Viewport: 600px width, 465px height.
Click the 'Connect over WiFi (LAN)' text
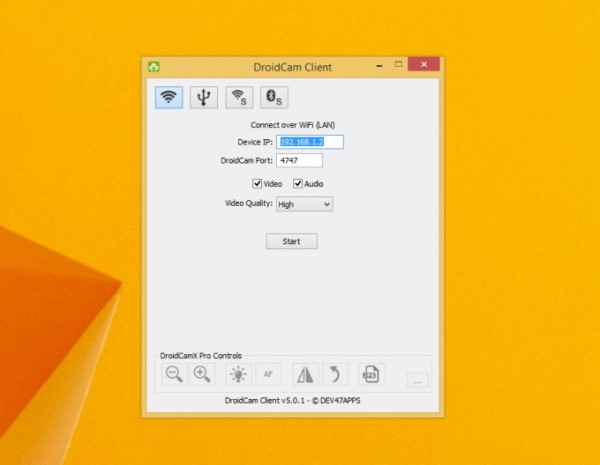[x=293, y=125]
